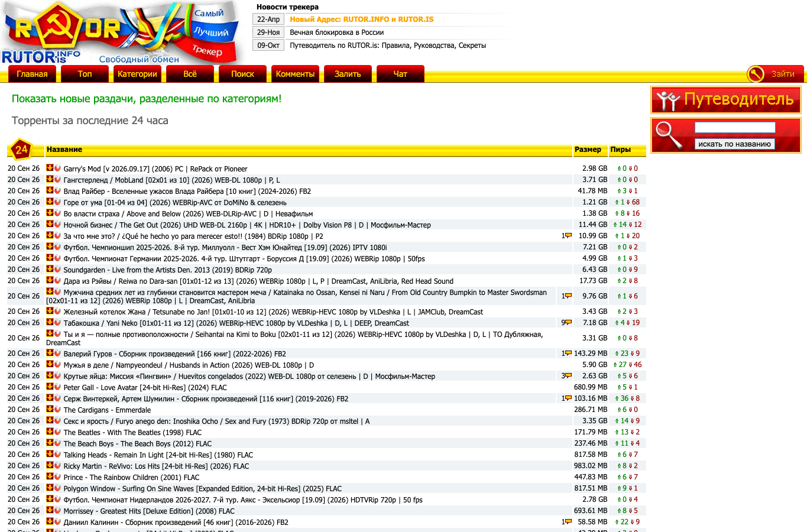Open the Всё menu tab

[x=190, y=74]
